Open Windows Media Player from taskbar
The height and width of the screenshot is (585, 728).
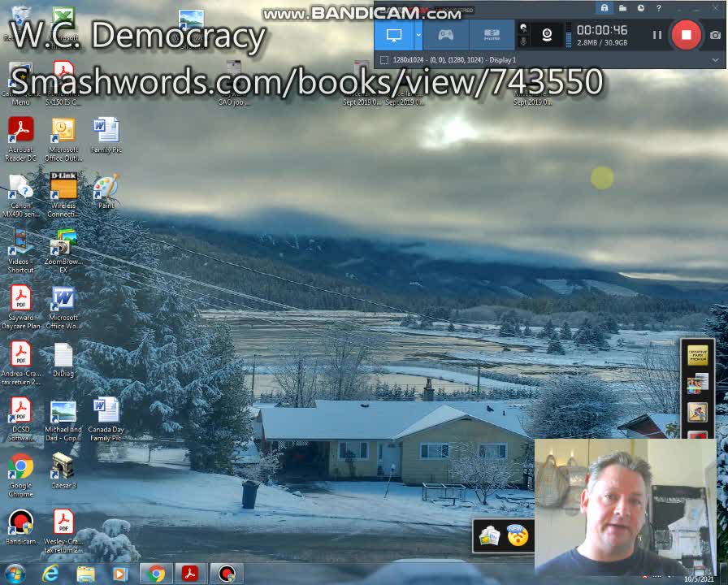pyautogui.click(x=119, y=574)
